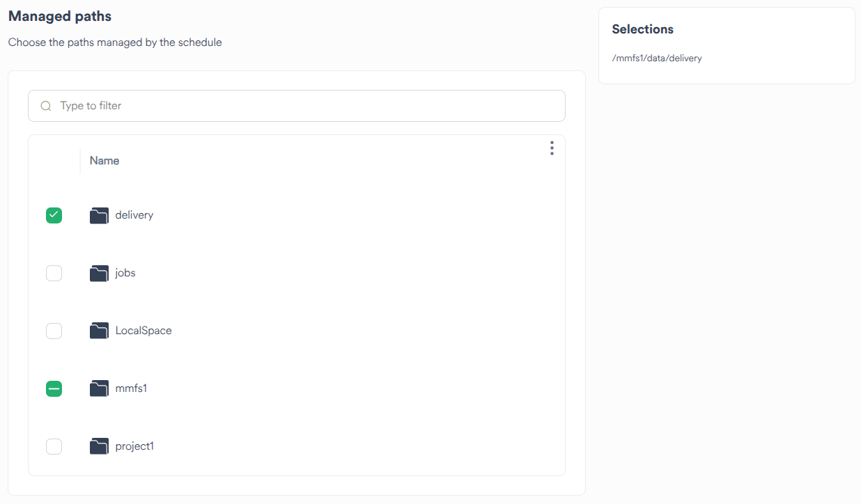Screen dimensions: 861x504
Task: Click the Selections panel title
Action: click(x=642, y=29)
